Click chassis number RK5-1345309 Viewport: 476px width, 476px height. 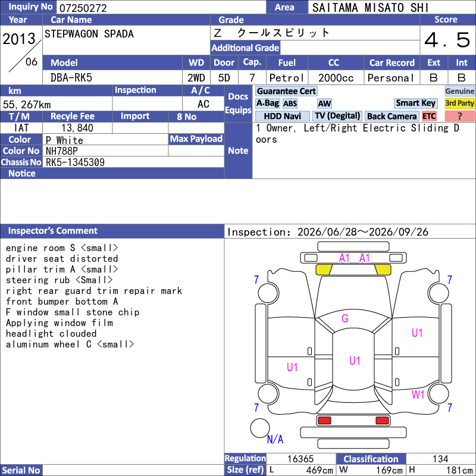tap(75, 162)
